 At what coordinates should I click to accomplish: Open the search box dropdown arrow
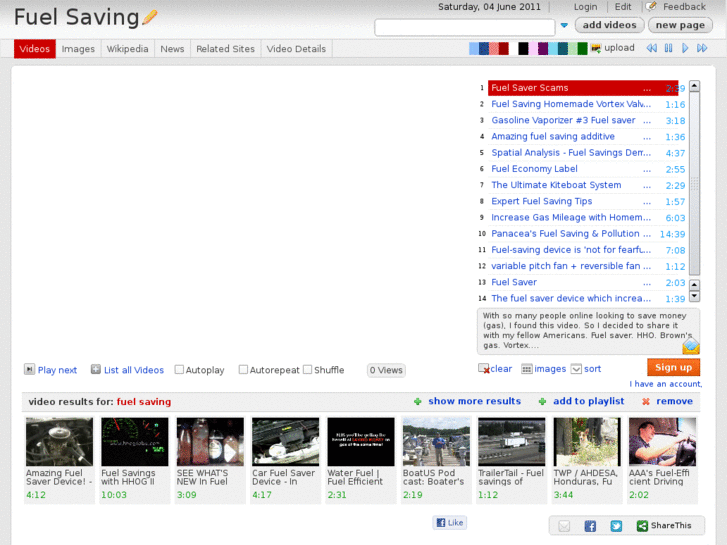(564, 26)
